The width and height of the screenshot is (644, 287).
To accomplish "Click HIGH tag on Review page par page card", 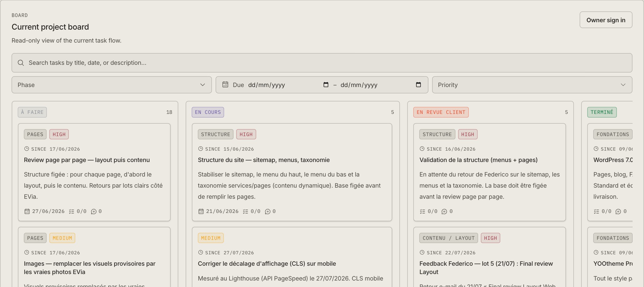I will pos(59,134).
